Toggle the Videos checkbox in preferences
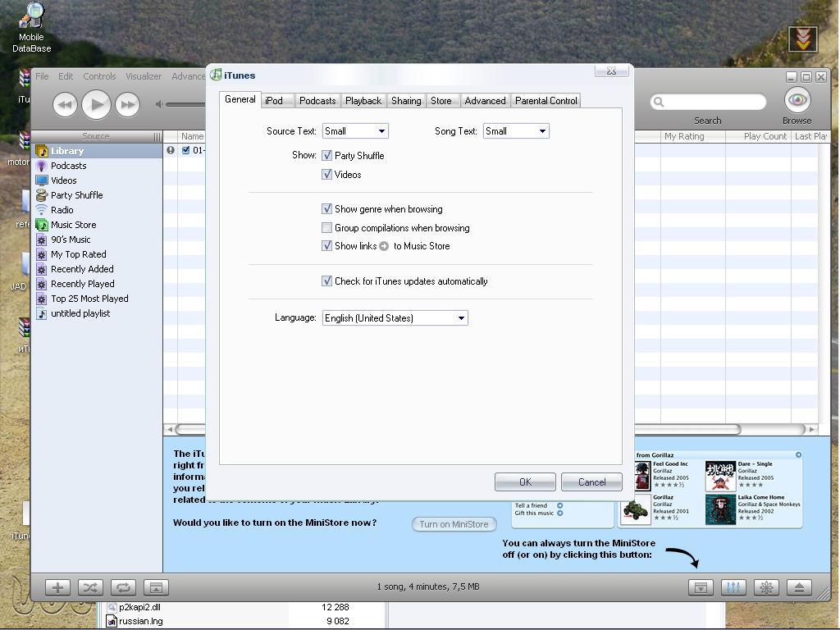This screenshot has width=840, height=630. (326, 175)
